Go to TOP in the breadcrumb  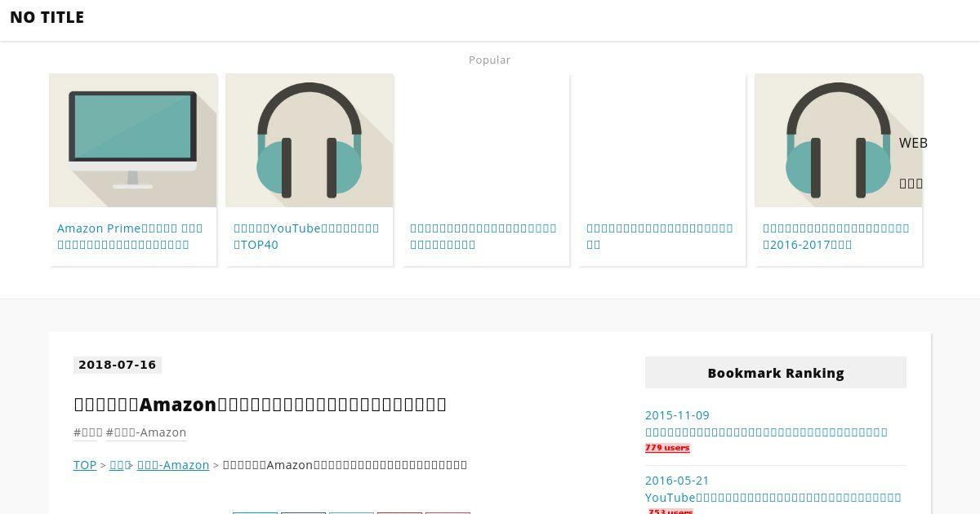click(85, 465)
